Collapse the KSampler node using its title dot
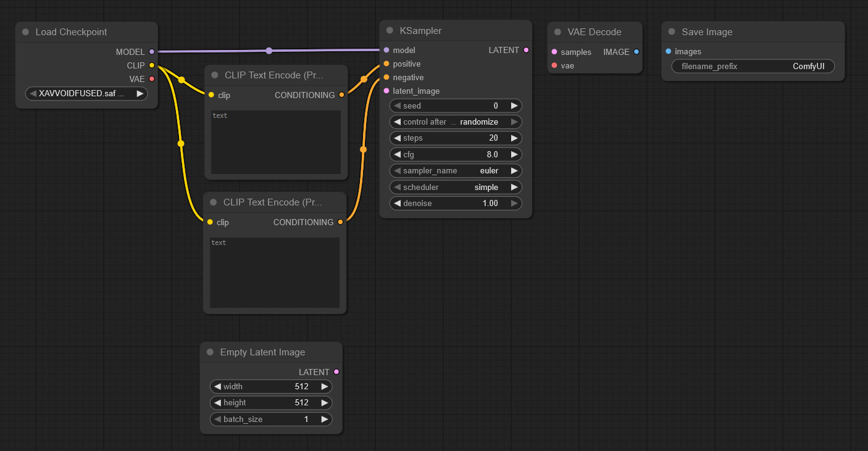Screen dimensions: 868x451 tap(390, 30)
